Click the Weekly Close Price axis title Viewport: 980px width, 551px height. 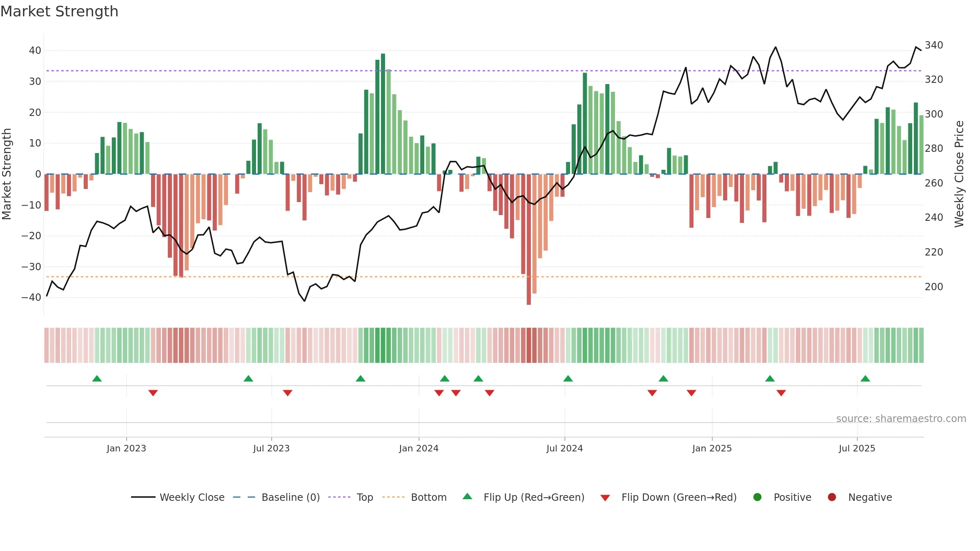click(x=959, y=174)
